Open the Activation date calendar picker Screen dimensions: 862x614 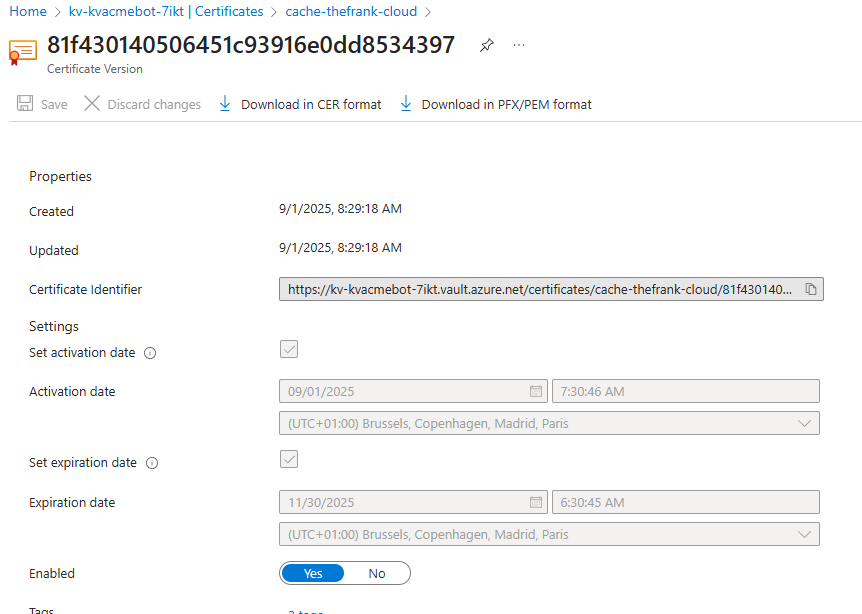tap(536, 391)
